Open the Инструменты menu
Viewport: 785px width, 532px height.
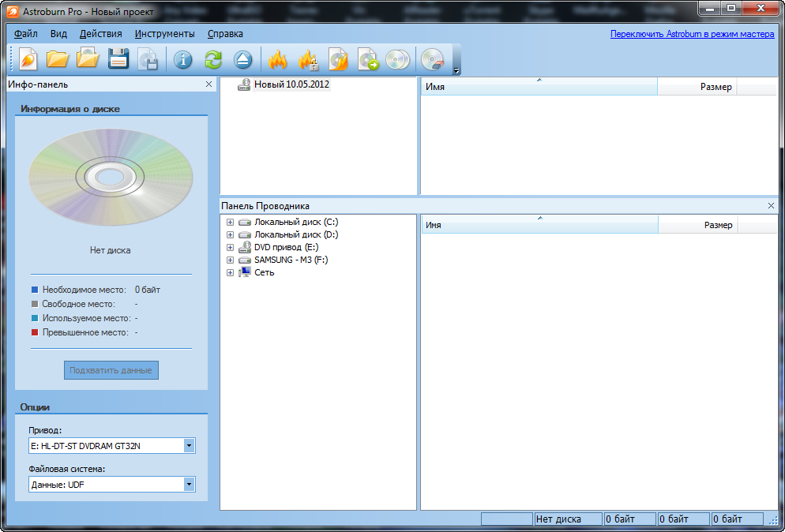point(164,34)
